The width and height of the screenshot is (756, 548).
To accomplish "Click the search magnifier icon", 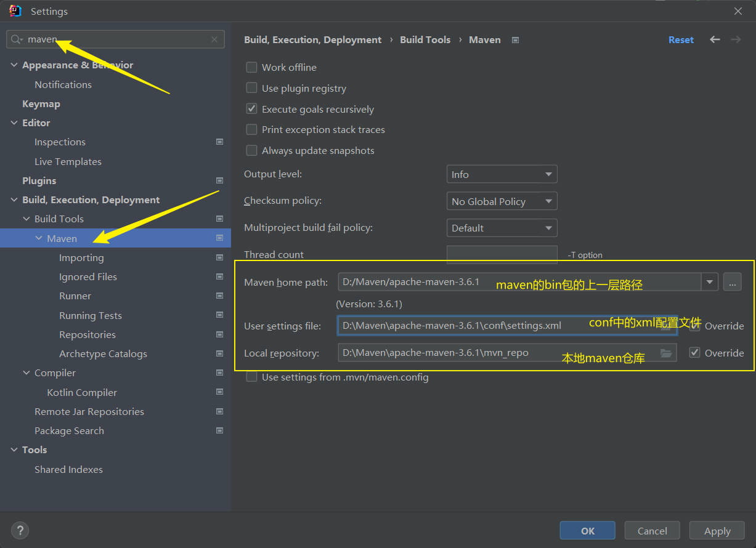I will coord(16,39).
